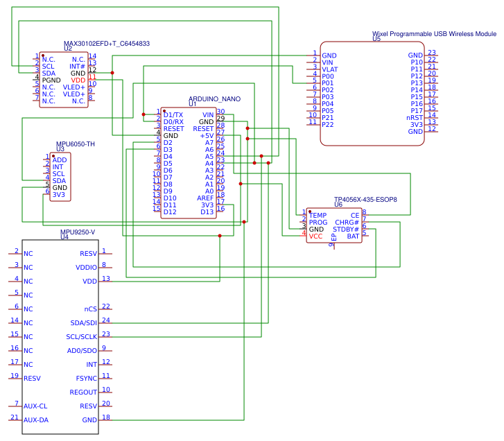Click the VLAT pin on the Wixel module
This screenshot has height=441, width=504.
coord(330,69)
